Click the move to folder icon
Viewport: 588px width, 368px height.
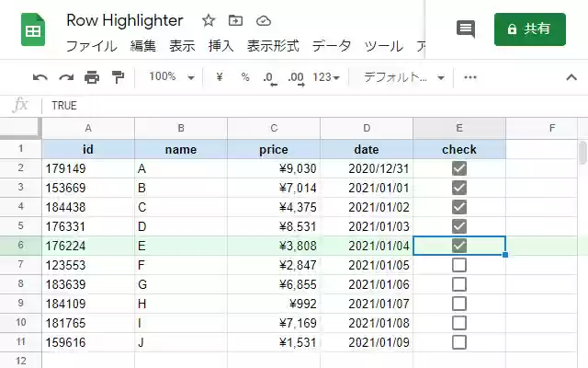pyautogui.click(x=235, y=20)
